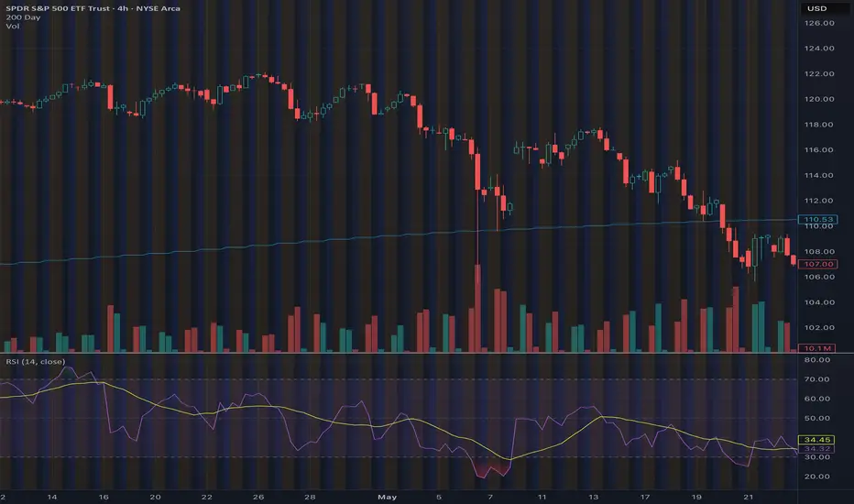The width and height of the screenshot is (854, 504).
Task: Click the May label on the time axis
Action: [x=388, y=497]
